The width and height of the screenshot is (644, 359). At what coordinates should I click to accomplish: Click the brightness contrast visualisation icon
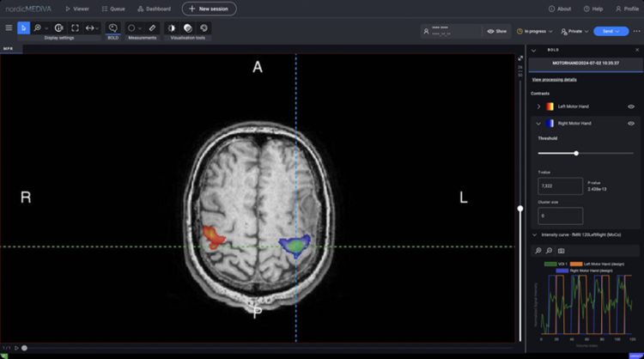click(171, 27)
